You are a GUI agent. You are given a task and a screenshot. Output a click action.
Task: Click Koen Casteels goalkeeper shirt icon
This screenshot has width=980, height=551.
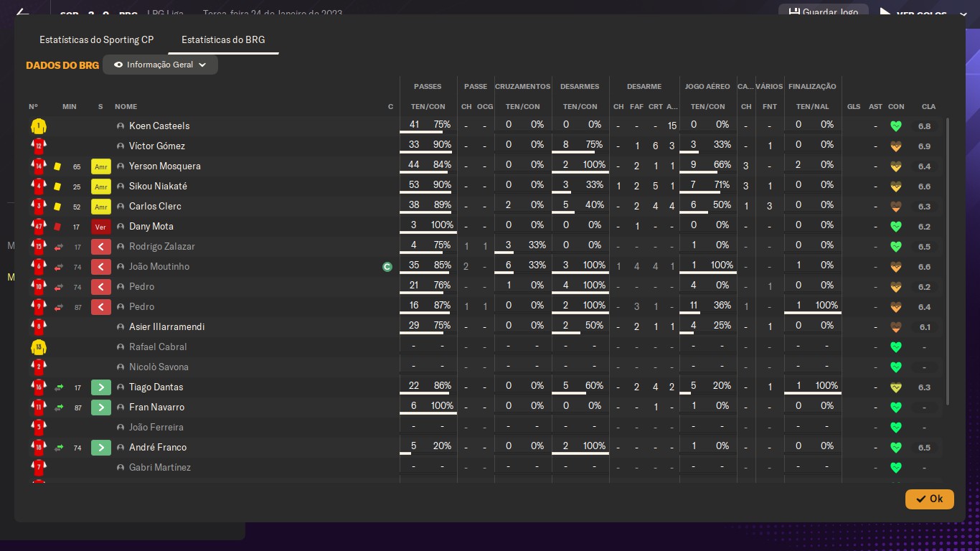pos(38,126)
